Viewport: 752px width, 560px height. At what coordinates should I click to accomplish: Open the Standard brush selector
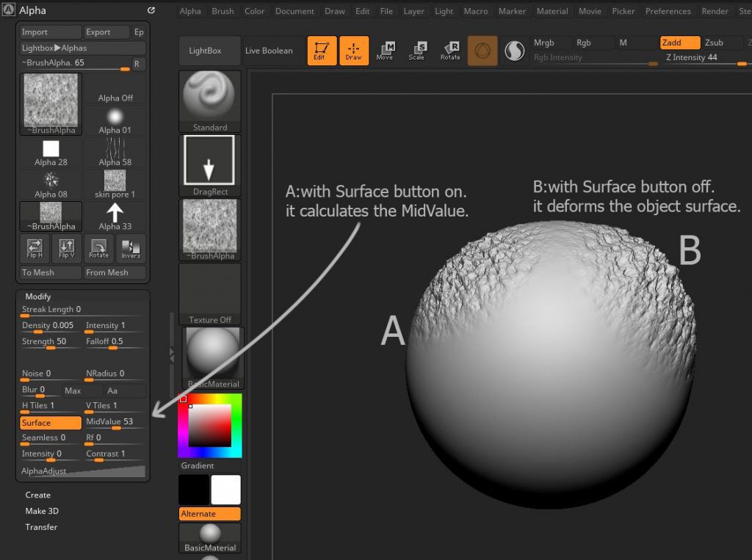[x=210, y=101]
